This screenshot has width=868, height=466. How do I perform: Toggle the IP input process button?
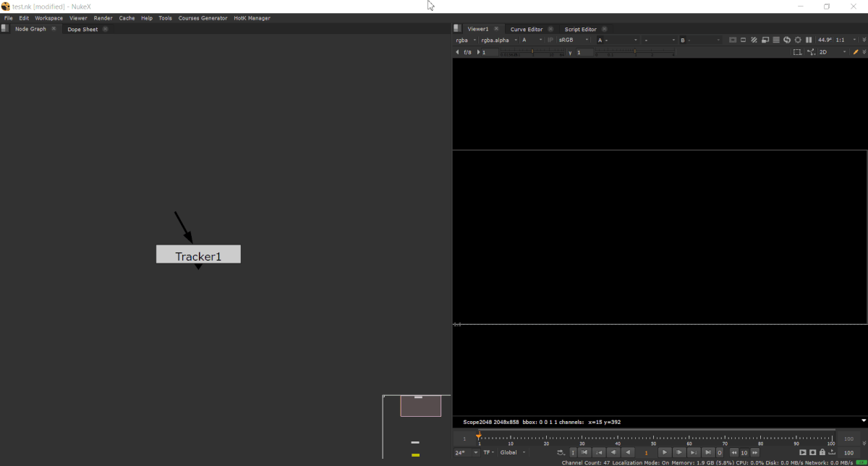click(551, 40)
